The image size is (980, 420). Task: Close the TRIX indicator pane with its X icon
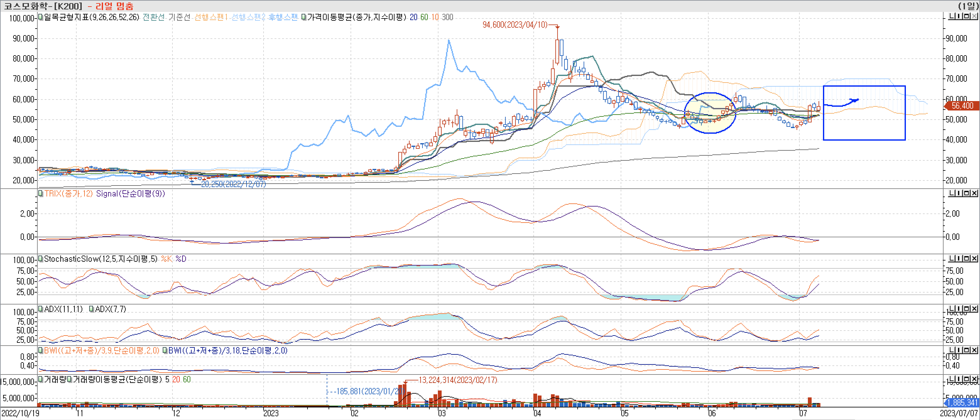[974, 193]
